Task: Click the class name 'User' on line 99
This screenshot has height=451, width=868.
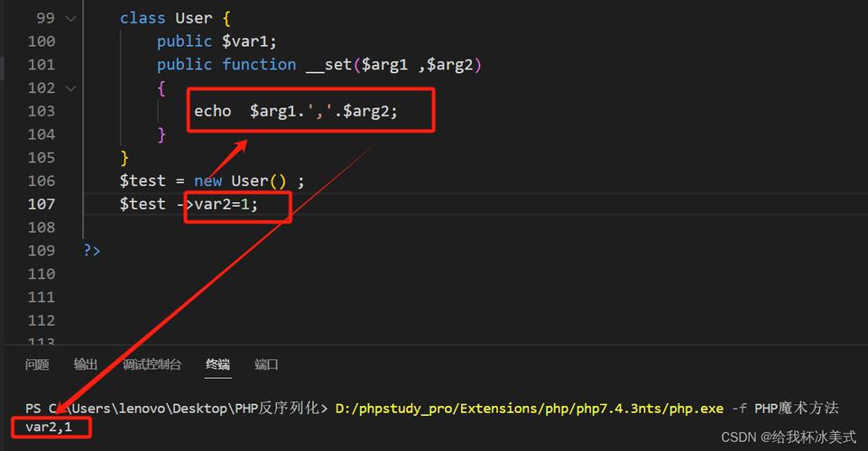Action: pos(194,18)
